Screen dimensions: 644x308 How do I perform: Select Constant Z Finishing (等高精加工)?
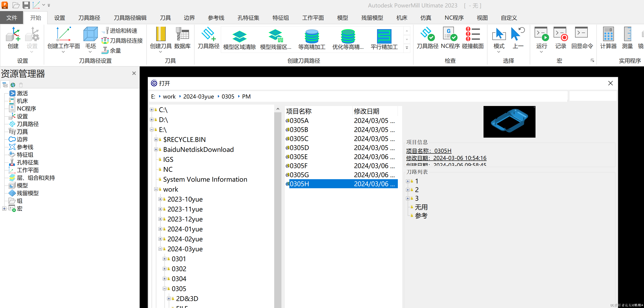tap(312, 39)
